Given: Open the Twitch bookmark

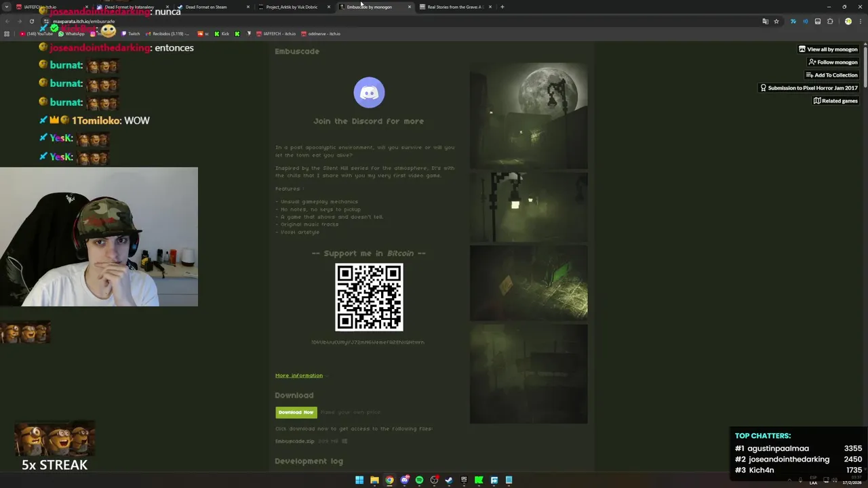Looking at the screenshot, I should click(131, 33).
